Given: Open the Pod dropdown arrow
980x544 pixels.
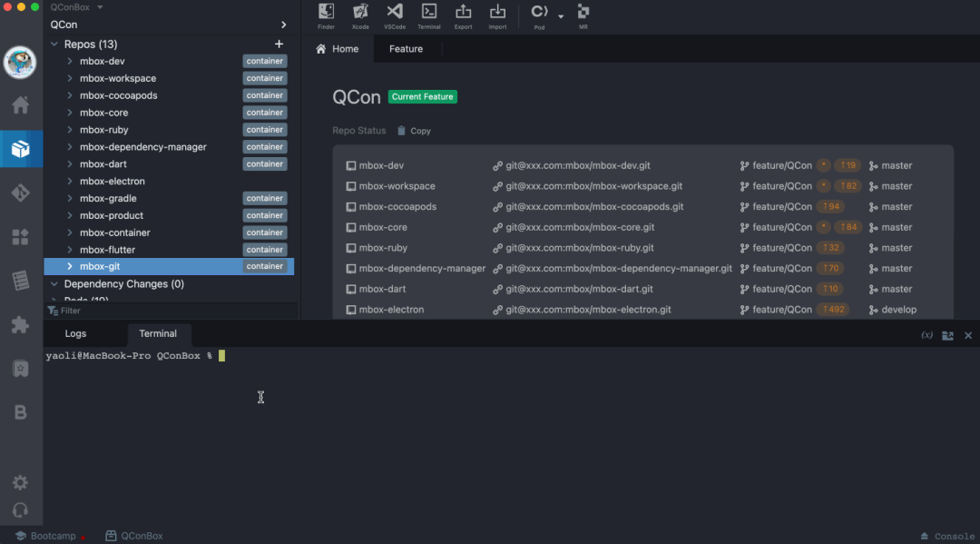Looking at the screenshot, I should 561,15.
